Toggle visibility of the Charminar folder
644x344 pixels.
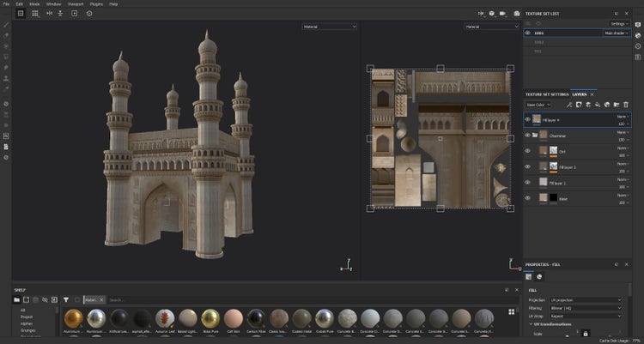(x=527, y=136)
